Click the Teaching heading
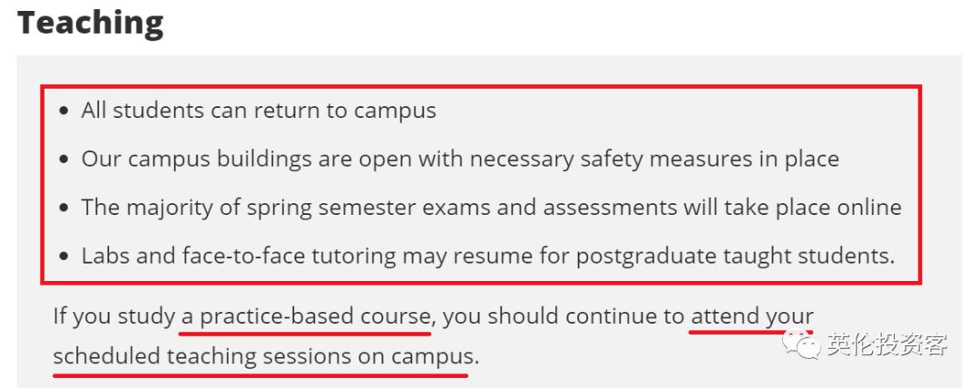 [90, 24]
